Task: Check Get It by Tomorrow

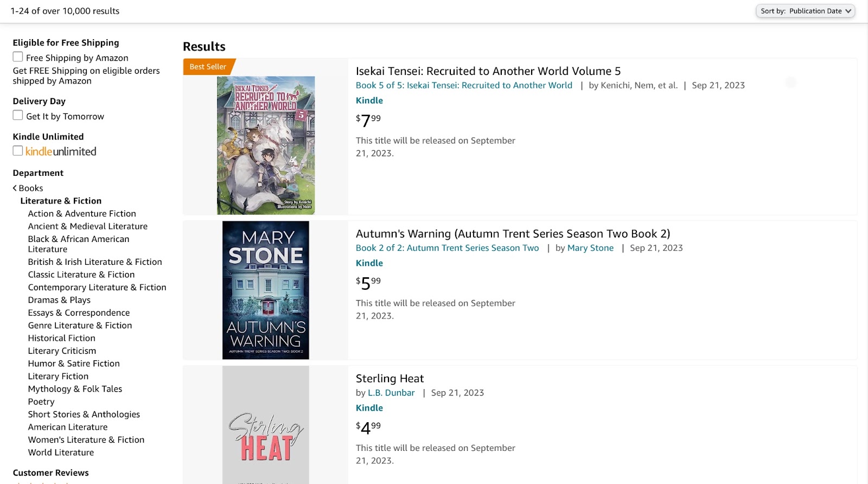Action: pyautogui.click(x=18, y=116)
